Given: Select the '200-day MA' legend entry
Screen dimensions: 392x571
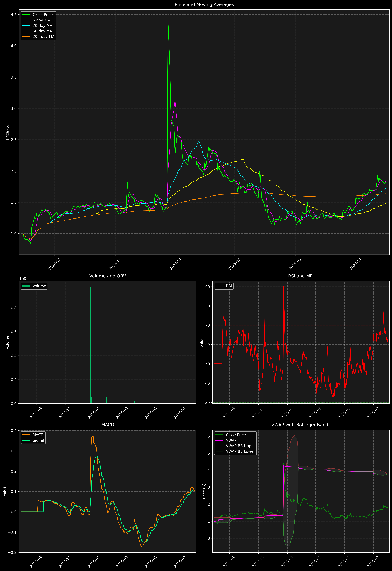Looking at the screenshot, I should pos(38,37).
